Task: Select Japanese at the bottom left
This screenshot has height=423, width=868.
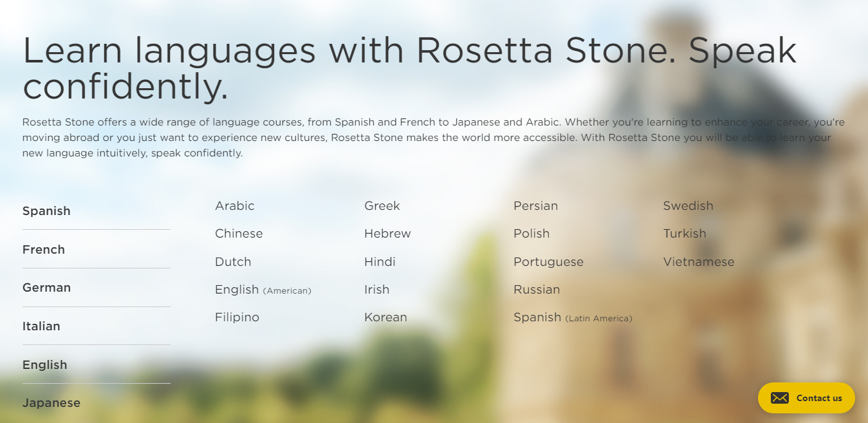Action: [51, 402]
